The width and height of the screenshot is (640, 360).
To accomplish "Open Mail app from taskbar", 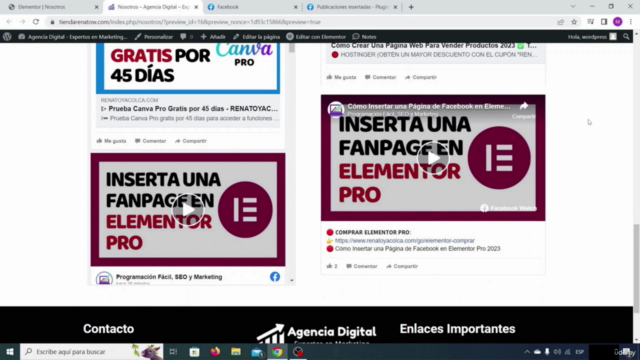I will point(257,351).
